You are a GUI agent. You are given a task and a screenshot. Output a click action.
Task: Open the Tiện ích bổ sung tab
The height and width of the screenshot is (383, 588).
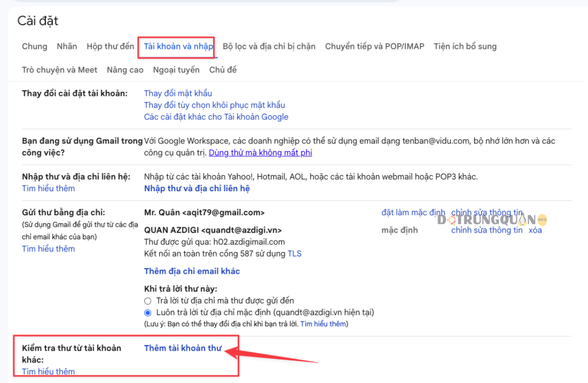pos(465,47)
